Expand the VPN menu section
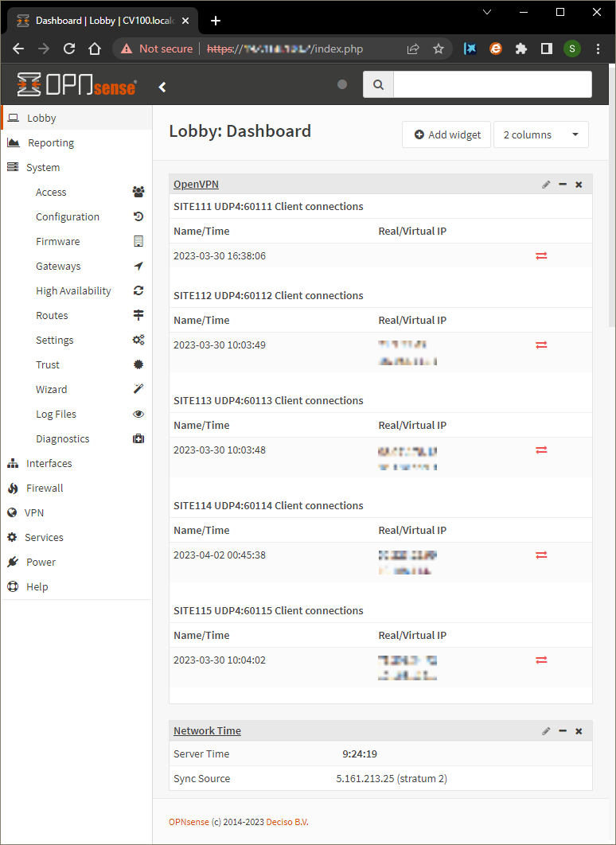 33,512
